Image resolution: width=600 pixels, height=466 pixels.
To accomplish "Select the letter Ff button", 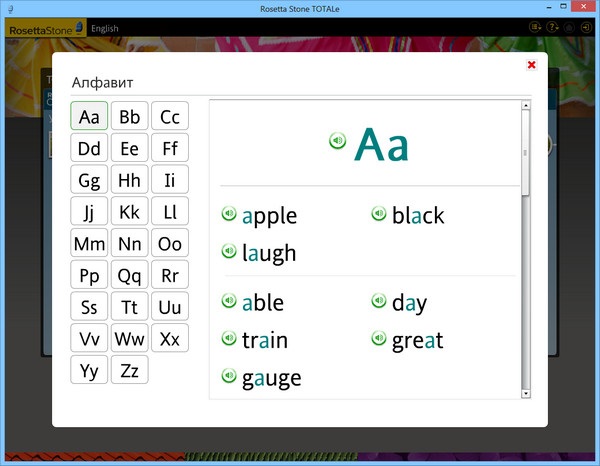I will click(x=170, y=148).
